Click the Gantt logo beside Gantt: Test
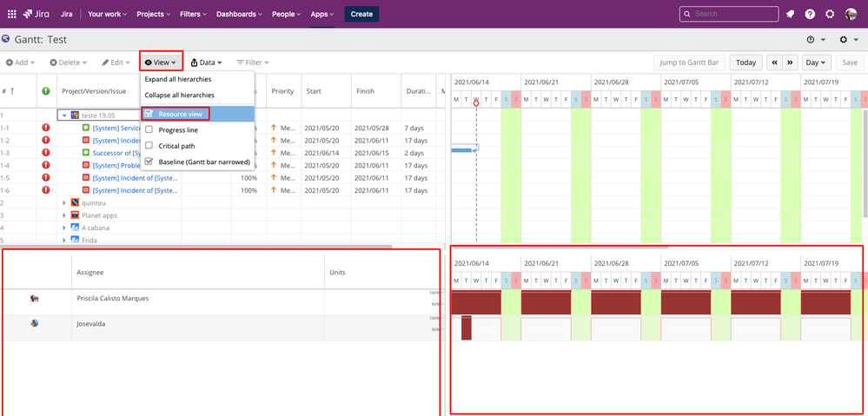Screen dimensions: 868x416 [x=6, y=39]
